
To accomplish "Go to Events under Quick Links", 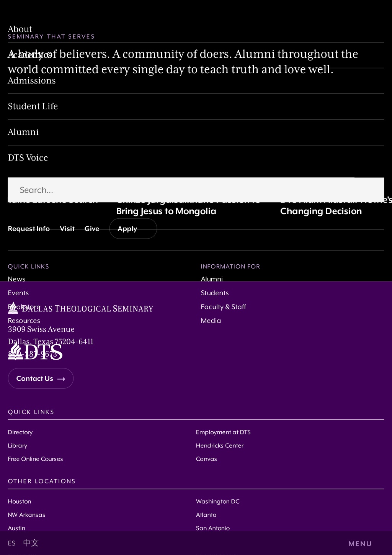I will (x=18, y=293).
